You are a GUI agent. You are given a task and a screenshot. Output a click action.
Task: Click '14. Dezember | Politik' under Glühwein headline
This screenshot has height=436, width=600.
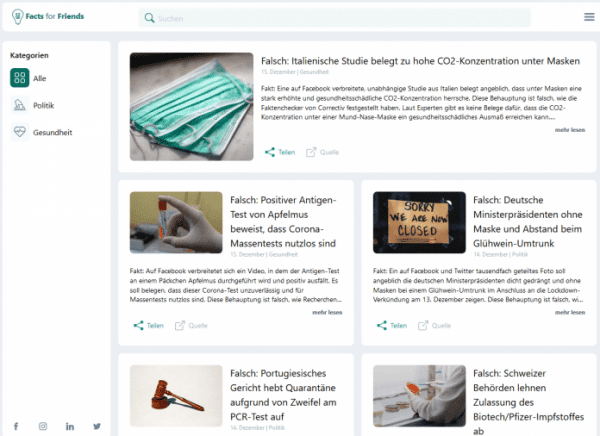click(501, 254)
